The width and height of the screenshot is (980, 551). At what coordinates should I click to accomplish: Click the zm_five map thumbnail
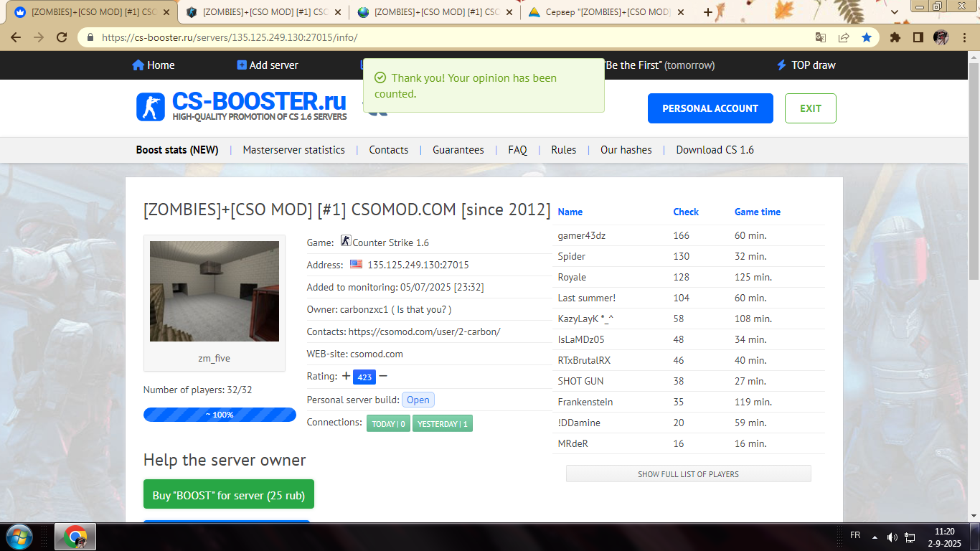click(x=215, y=291)
